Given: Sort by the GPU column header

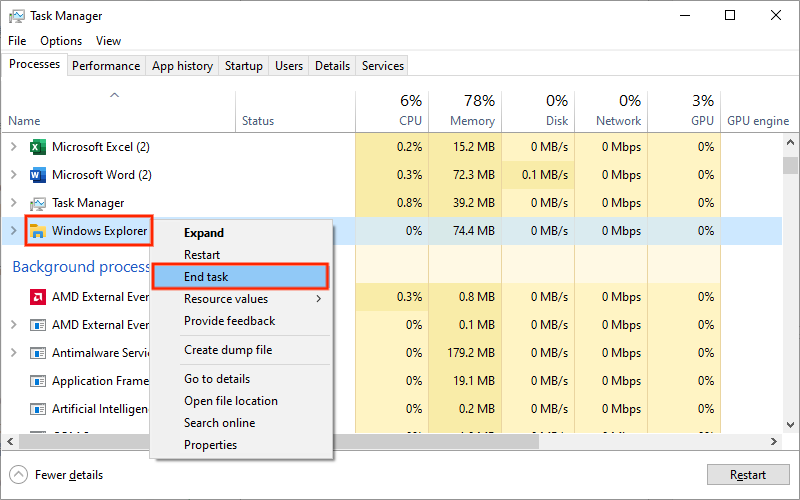Looking at the screenshot, I should tap(684, 111).
